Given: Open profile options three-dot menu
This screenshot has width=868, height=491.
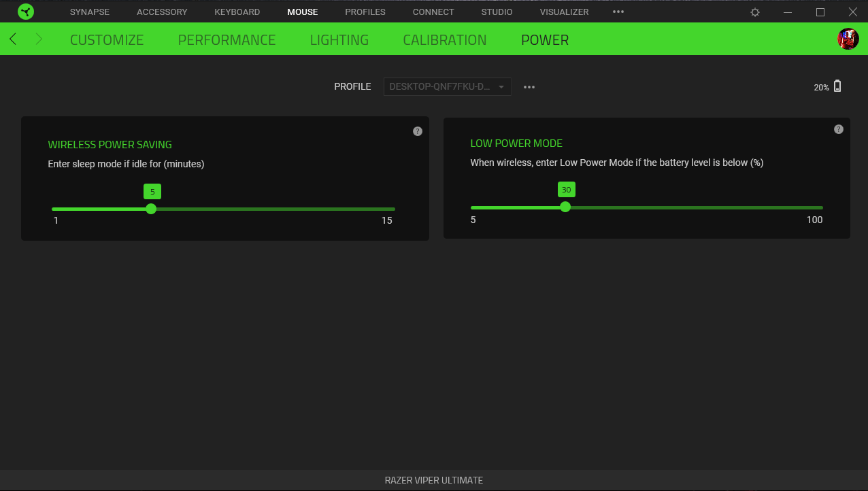Looking at the screenshot, I should point(529,87).
